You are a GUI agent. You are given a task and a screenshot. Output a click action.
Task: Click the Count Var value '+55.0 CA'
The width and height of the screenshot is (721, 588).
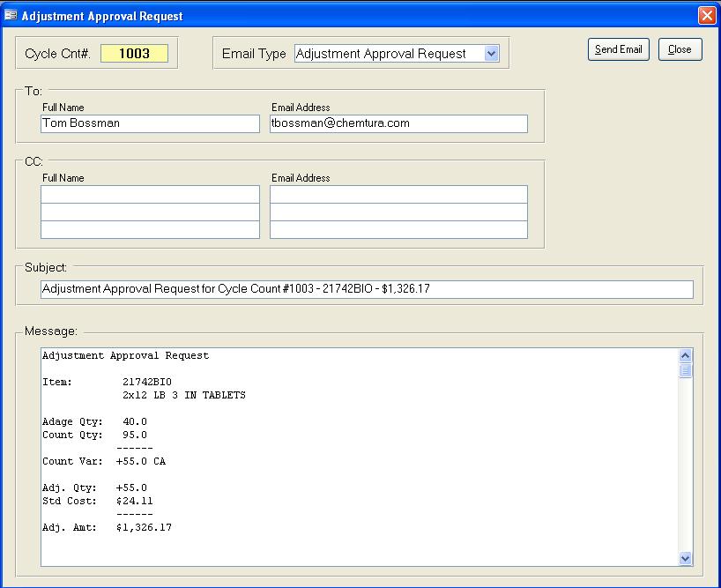click(141, 461)
